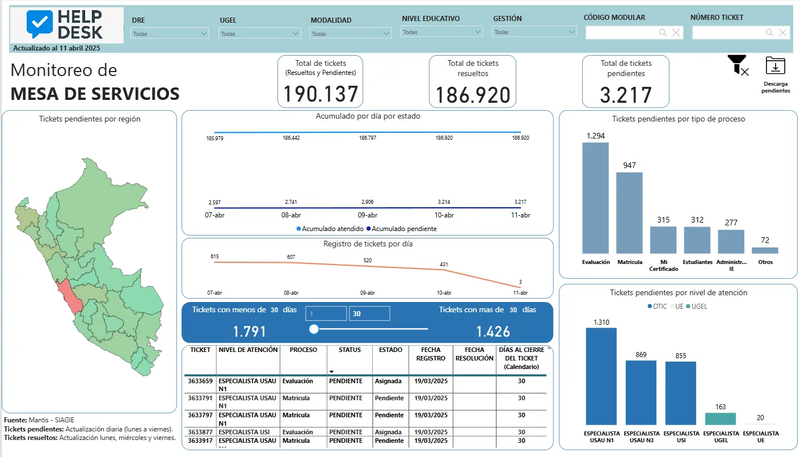Click the clear filters funnel icon
This screenshot has height=457, width=800.
click(737, 67)
